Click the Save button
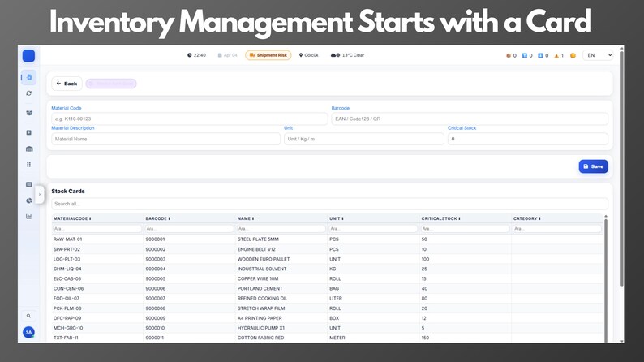The width and height of the screenshot is (644, 362). [593, 166]
